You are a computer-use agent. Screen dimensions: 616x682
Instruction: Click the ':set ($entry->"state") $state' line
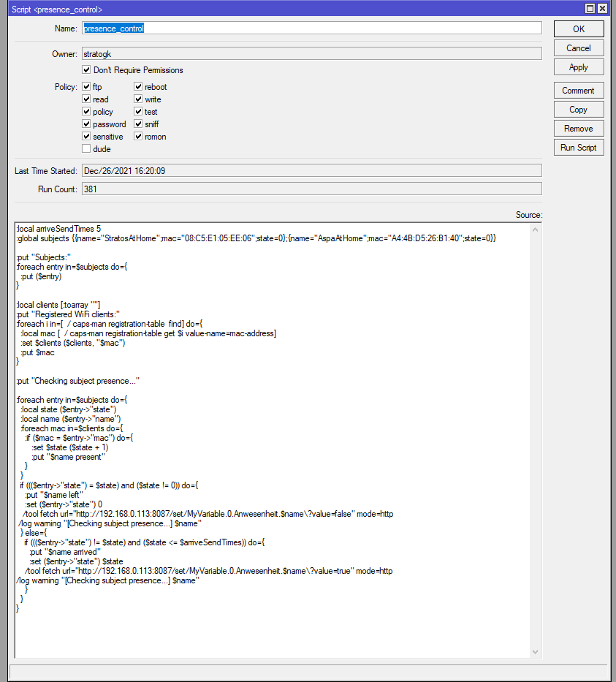[x=77, y=562]
